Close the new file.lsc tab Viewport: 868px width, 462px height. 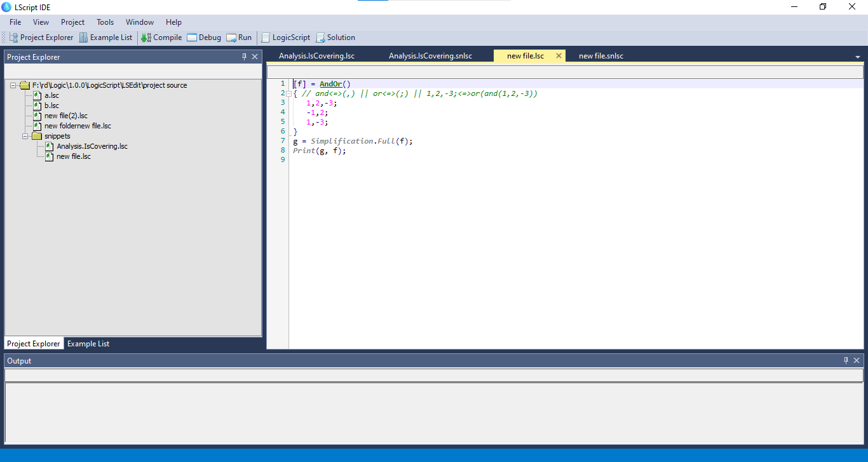click(x=559, y=56)
